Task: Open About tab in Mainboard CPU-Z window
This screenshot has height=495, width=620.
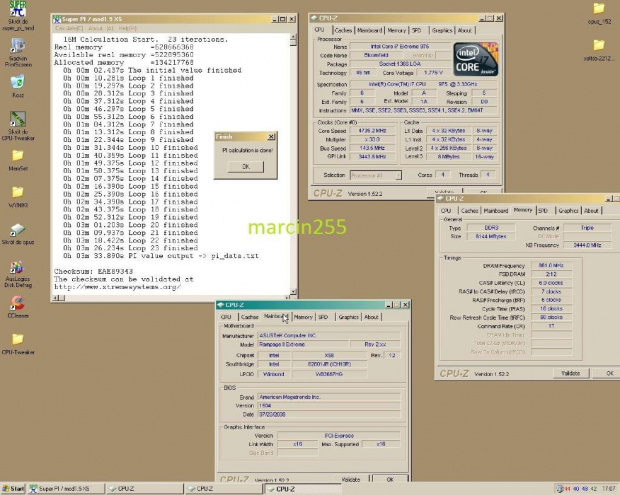Action: 371,317
